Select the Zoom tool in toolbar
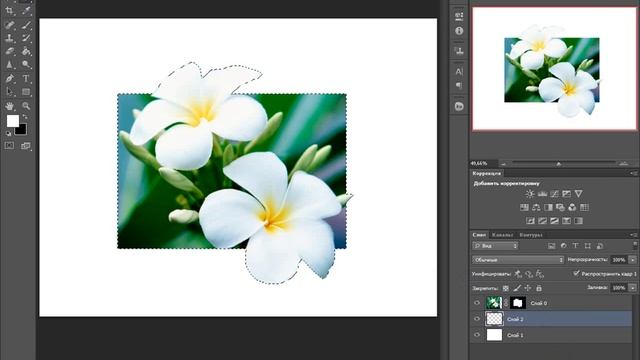 point(26,106)
